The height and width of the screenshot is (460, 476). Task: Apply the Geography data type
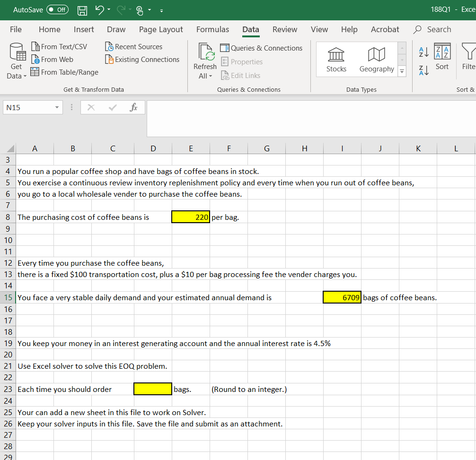[376, 59]
